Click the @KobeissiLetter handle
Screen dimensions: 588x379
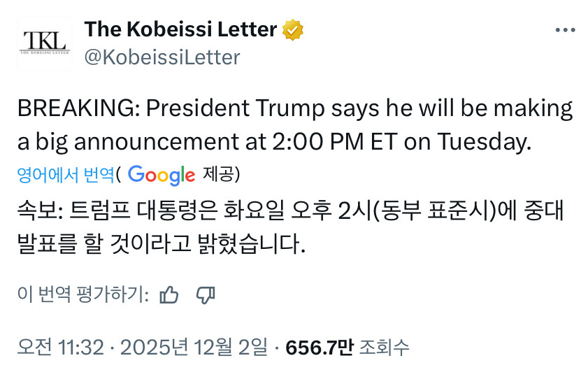(162, 57)
